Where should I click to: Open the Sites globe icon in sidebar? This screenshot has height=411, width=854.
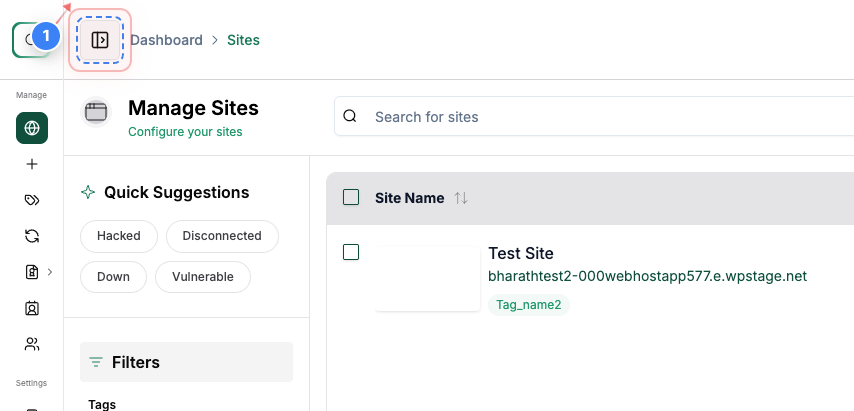pyautogui.click(x=32, y=128)
